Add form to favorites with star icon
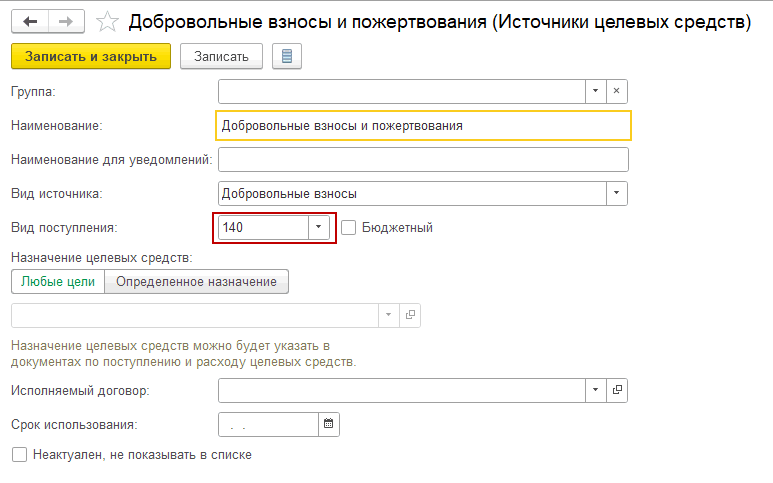The image size is (773, 483). (x=107, y=22)
